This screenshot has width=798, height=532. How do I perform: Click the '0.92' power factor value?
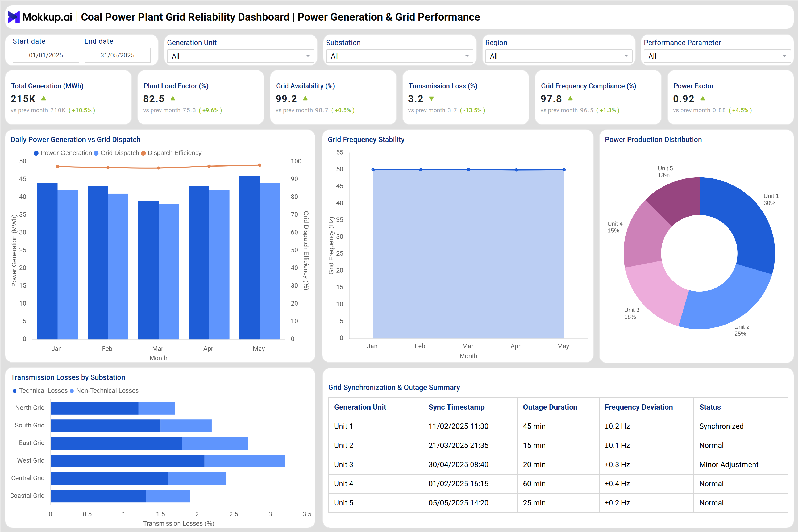coord(683,99)
